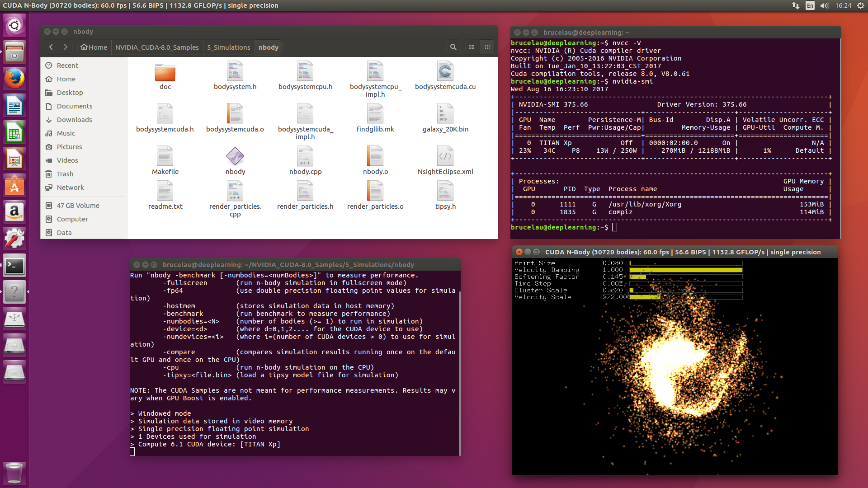Image resolution: width=868 pixels, height=488 pixels.
Task: Open Ubuntu Software from the launcher
Action: 14,186
